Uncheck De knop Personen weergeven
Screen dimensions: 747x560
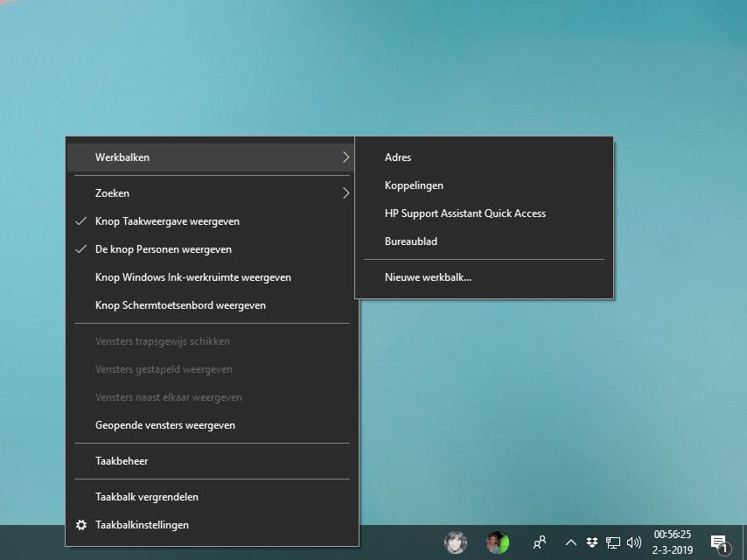[164, 249]
